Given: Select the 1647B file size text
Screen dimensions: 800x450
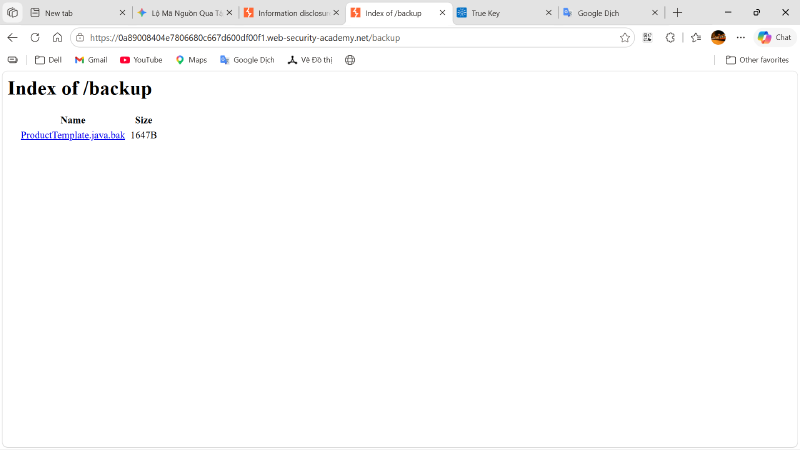Looking at the screenshot, I should tap(143, 135).
